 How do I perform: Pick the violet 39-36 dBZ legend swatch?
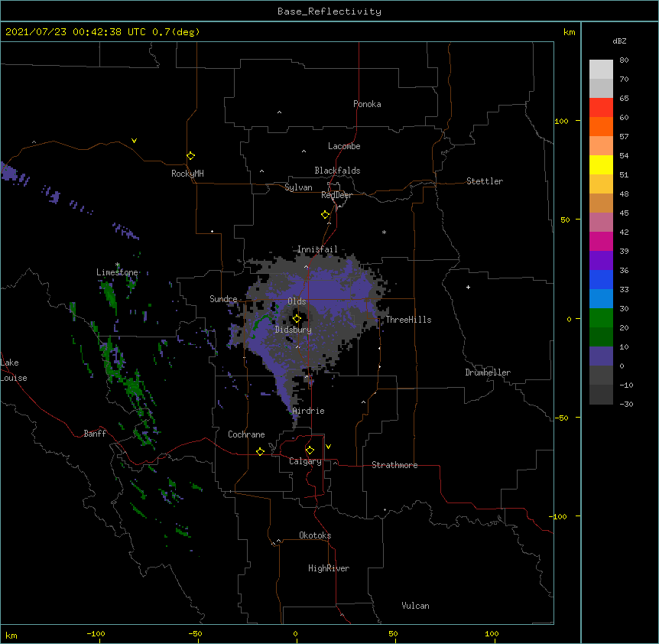[x=601, y=261]
